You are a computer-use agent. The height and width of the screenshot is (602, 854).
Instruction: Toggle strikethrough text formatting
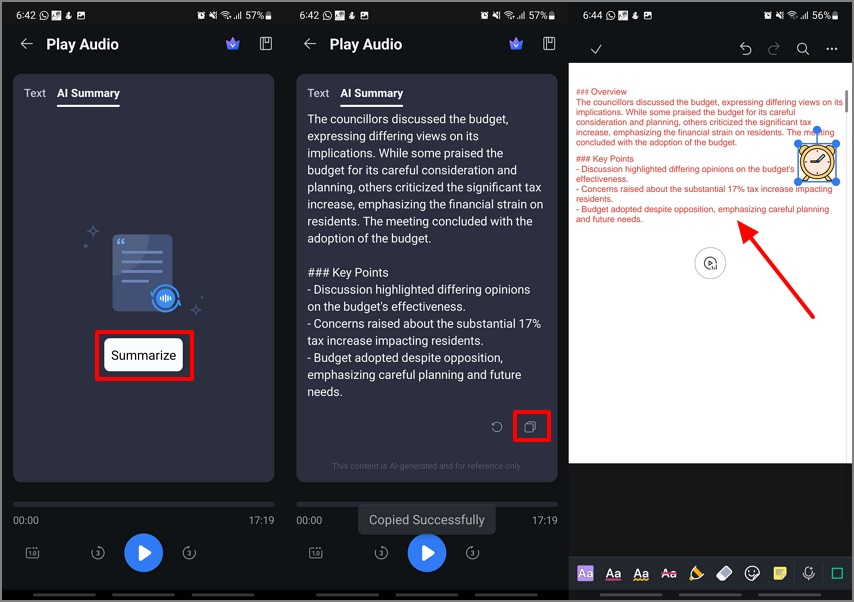669,573
